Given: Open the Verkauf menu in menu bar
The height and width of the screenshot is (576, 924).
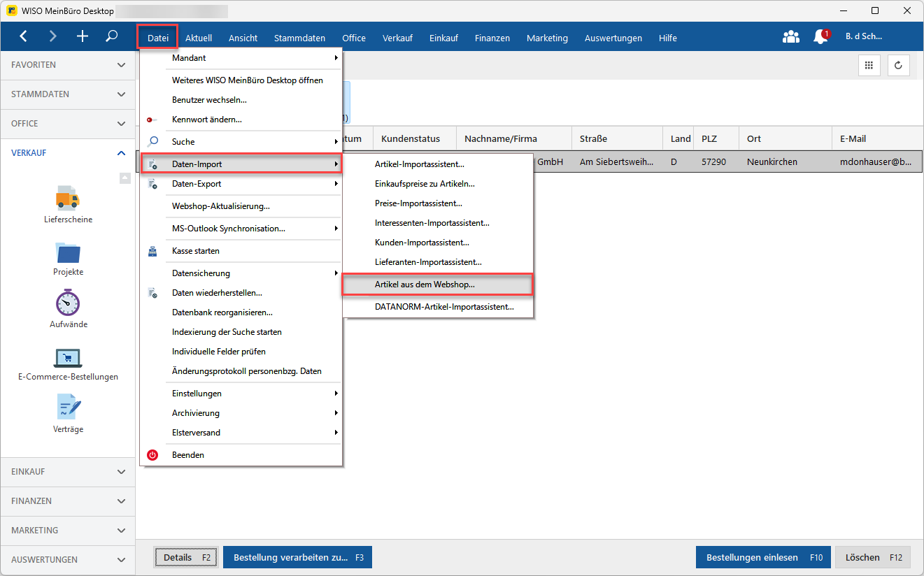Looking at the screenshot, I should click(397, 38).
